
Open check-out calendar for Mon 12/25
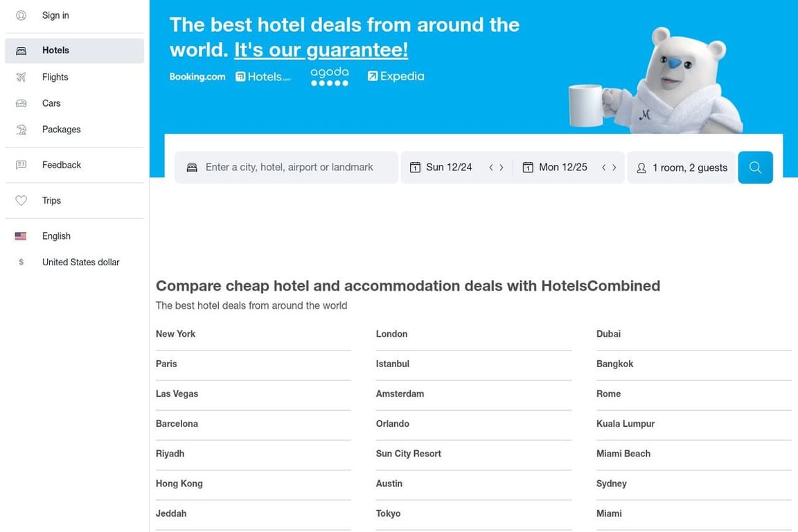555,167
